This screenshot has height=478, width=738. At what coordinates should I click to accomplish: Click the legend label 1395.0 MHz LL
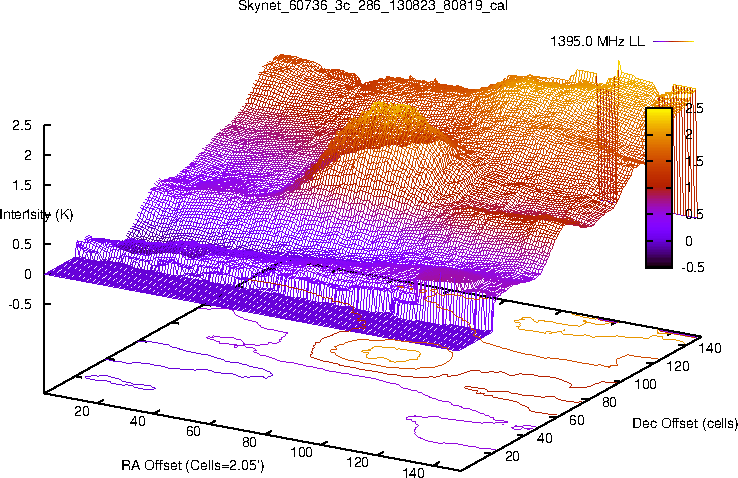tap(598, 41)
